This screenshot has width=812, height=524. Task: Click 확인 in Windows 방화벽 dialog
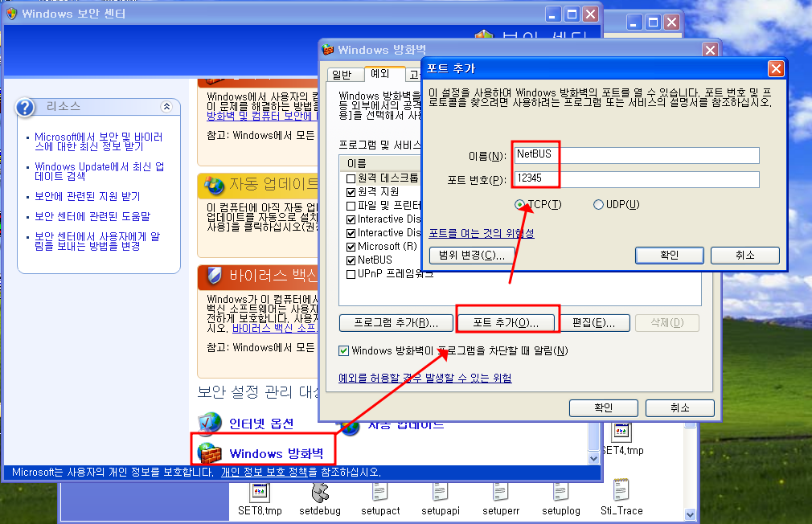coord(603,408)
